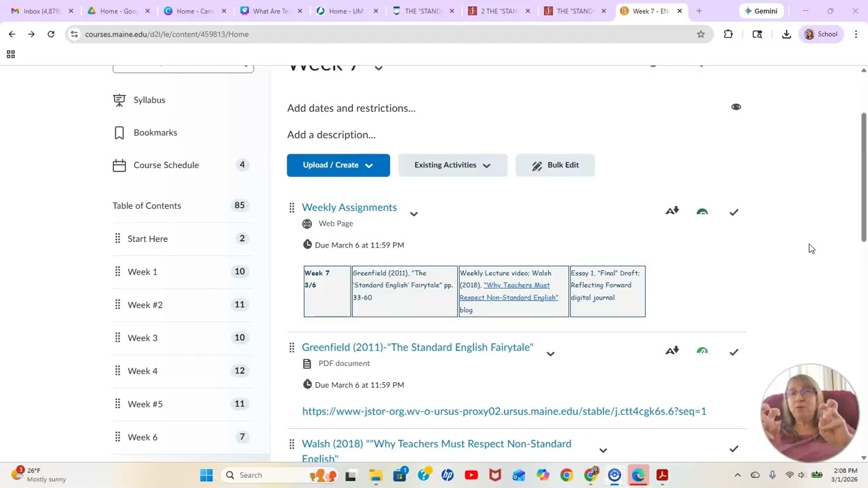
Task: Bookmark this page with the star icon
Action: tap(701, 34)
